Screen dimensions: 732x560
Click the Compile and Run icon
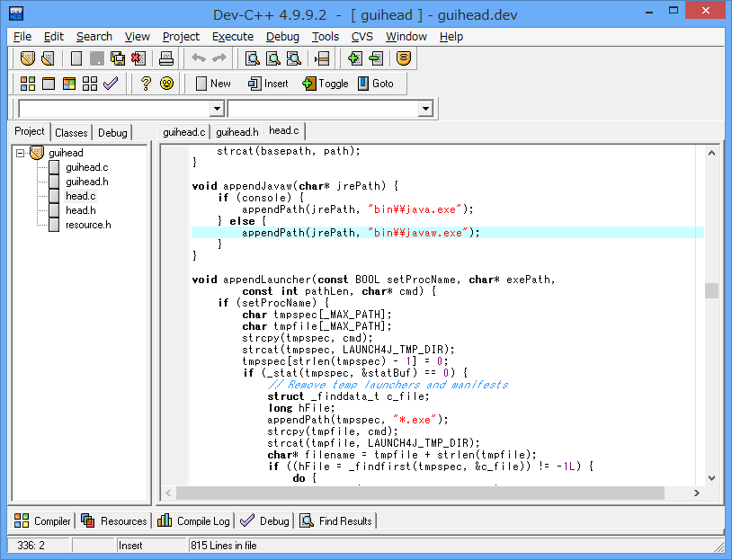pos(69,84)
